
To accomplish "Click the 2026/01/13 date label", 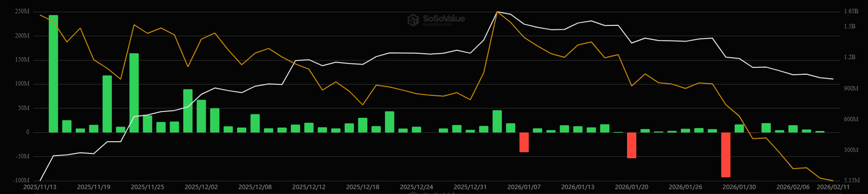I will pos(578,187).
